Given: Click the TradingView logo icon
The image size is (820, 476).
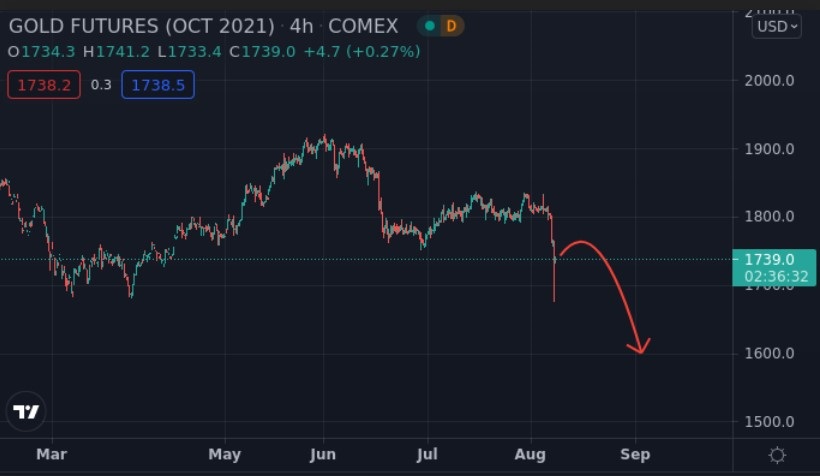Looking at the screenshot, I should click(x=27, y=411).
